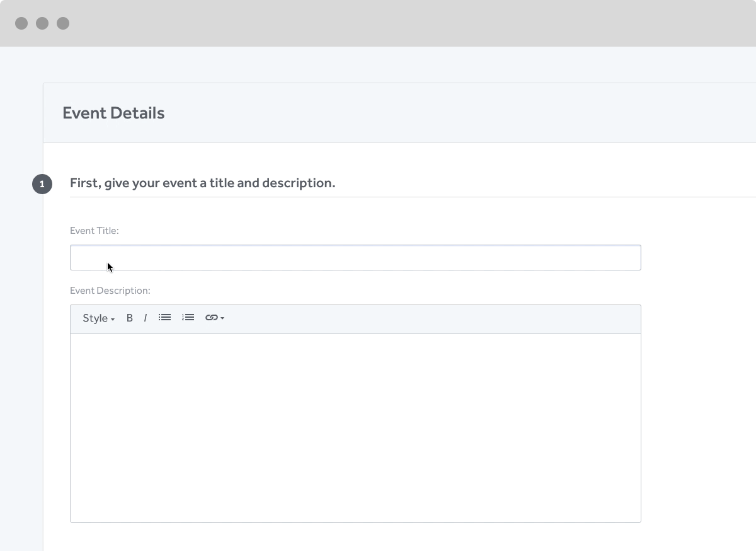The image size is (756, 551).
Task: Expand the caret beside the link icon
Action: coord(222,318)
